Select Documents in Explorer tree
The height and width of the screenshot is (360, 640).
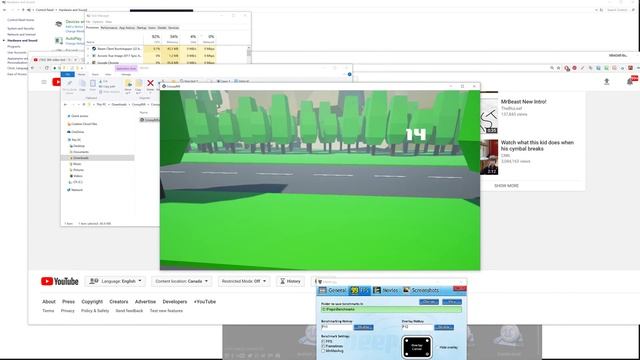pyautogui.click(x=81, y=152)
